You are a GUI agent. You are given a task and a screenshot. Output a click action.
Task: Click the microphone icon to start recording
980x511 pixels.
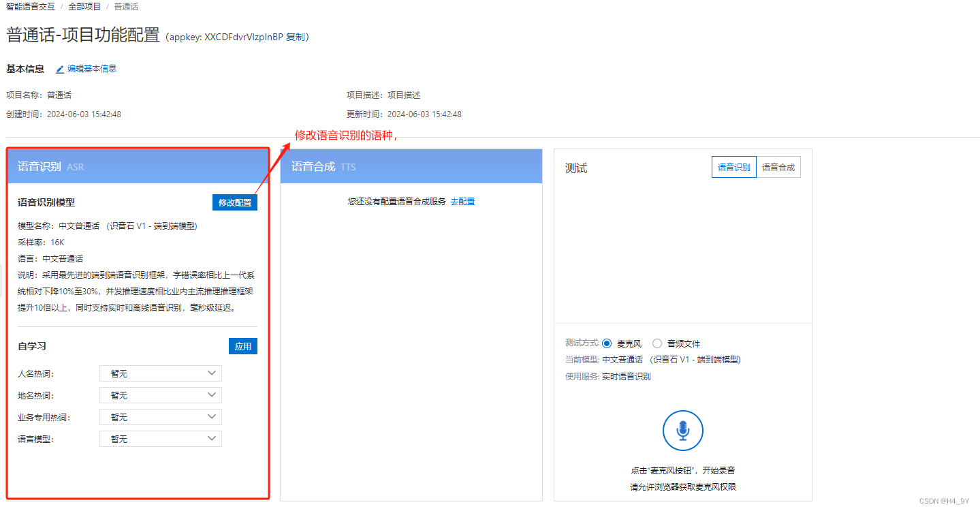[x=682, y=431]
